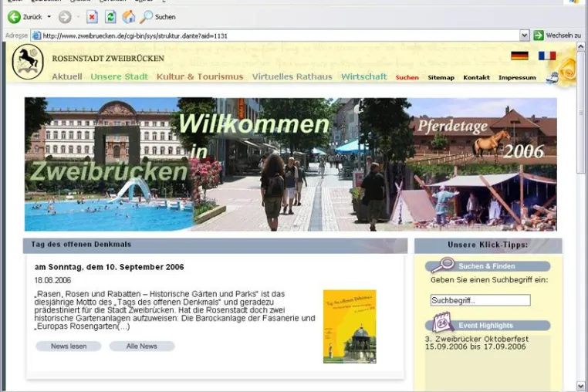Click the Wechseln zu go button
Viewport: 588px width, 392px height.
(557, 35)
